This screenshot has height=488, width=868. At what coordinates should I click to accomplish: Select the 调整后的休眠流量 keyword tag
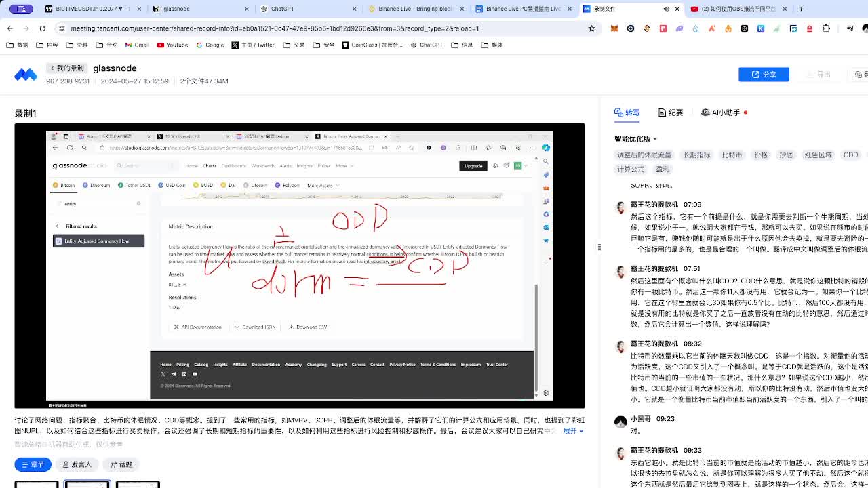pos(644,155)
